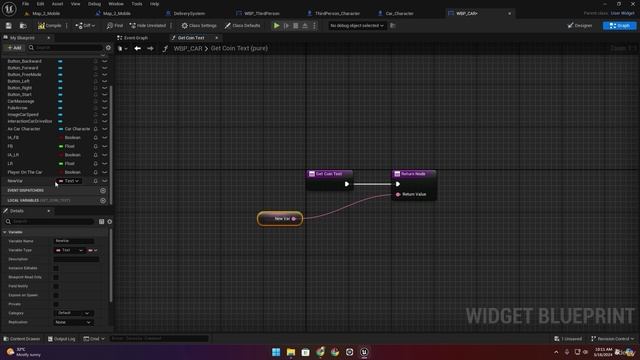This screenshot has width=640, height=360.
Task: Open container type dropdown beside Variable Type
Action: 93,250
